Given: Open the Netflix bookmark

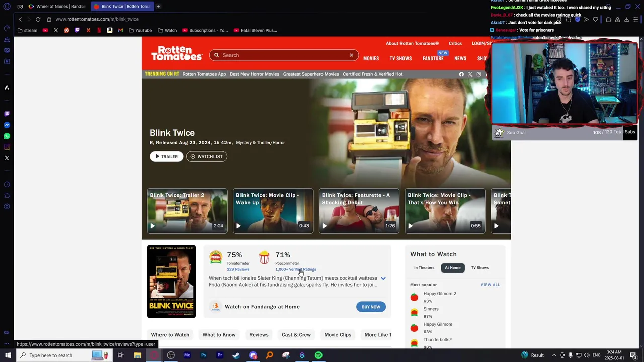Looking at the screenshot, I should click(99, 30).
